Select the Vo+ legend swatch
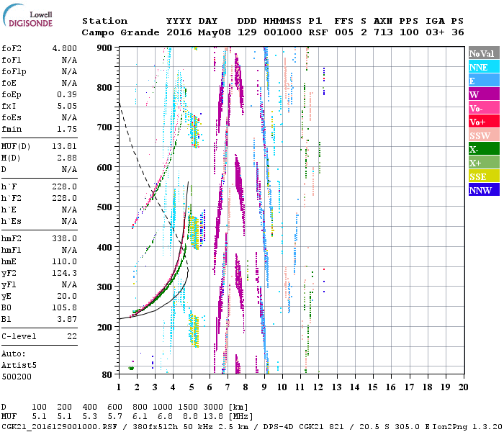Screen dimensions: 504x432 tap(484, 122)
